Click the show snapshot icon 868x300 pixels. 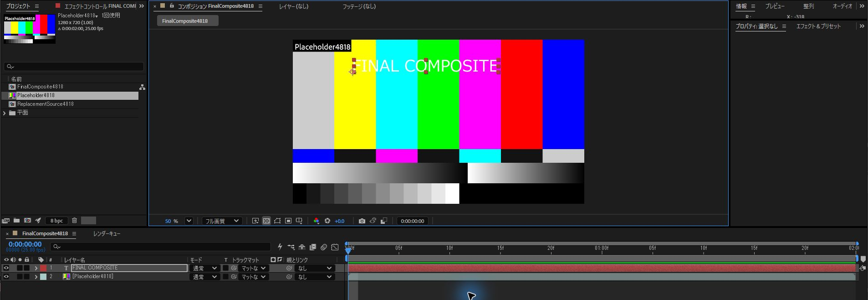(373, 221)
